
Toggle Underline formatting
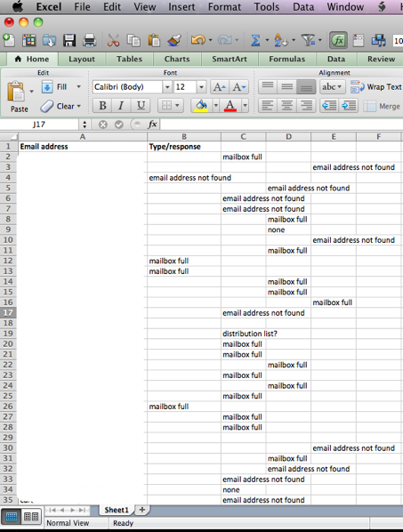(x=141, y=106)
